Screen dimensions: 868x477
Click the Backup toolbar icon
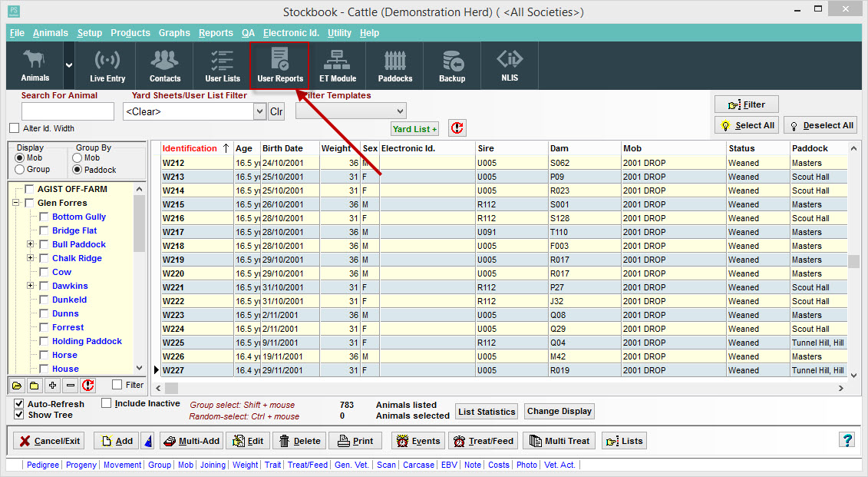(452, 66)
